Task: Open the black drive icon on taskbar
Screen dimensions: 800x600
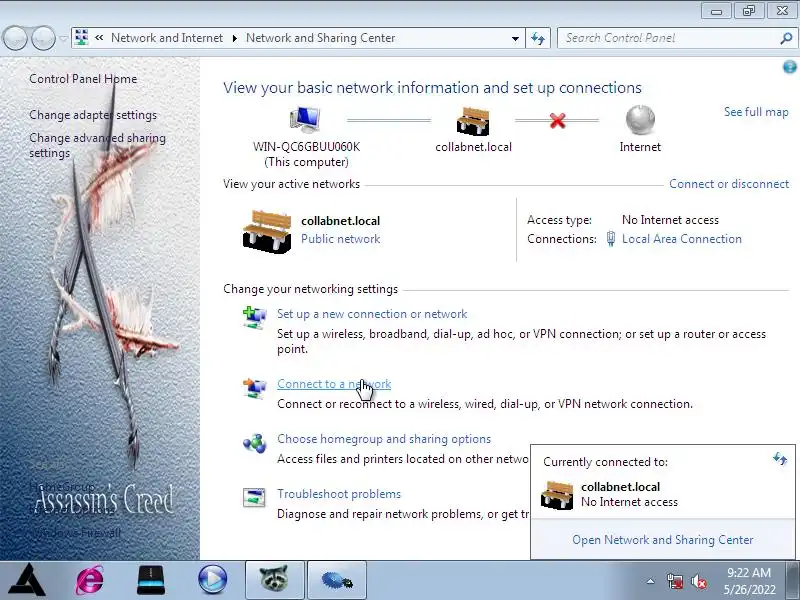Action: point(151,580)
